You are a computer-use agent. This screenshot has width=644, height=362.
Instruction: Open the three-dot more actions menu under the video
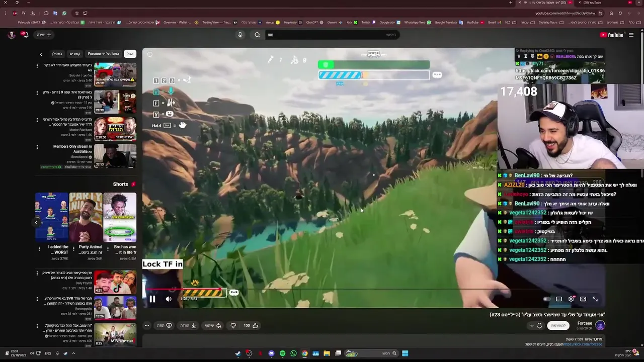pyautogui.click(x=147, y=325)
